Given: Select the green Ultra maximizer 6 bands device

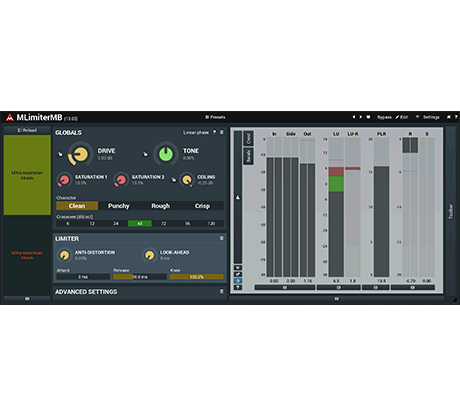Looking at the screenshot, I should (x=27, y=175).
